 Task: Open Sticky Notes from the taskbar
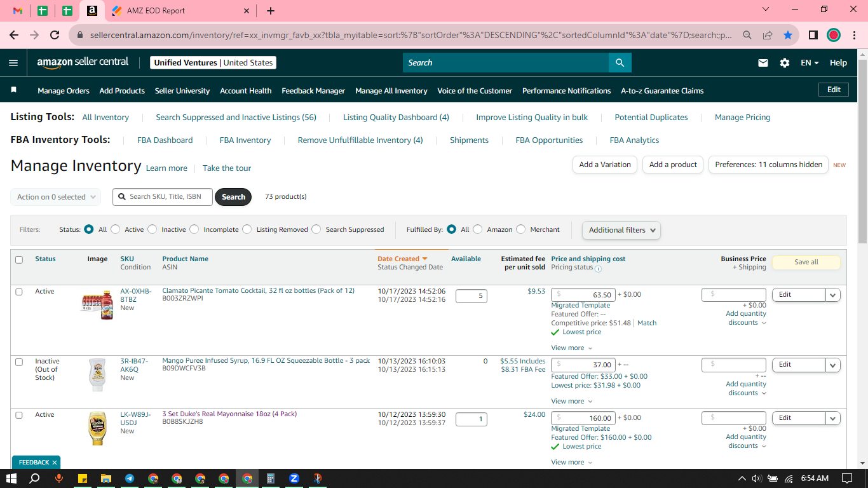(x=83, y=478)
